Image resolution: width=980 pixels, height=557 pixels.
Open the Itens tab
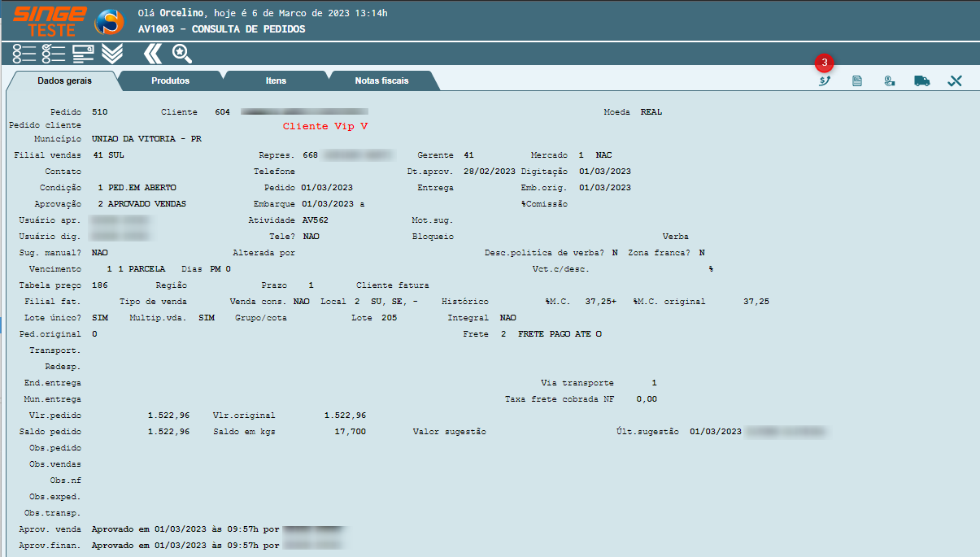276,81
